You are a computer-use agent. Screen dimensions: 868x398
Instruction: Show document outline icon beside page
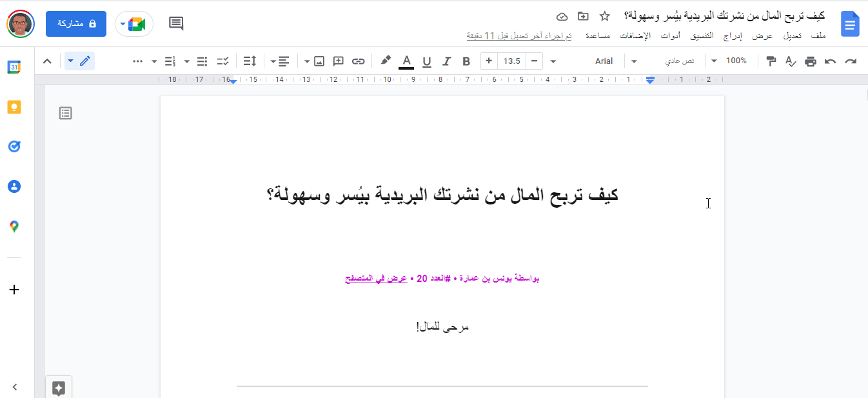[66, 114]
